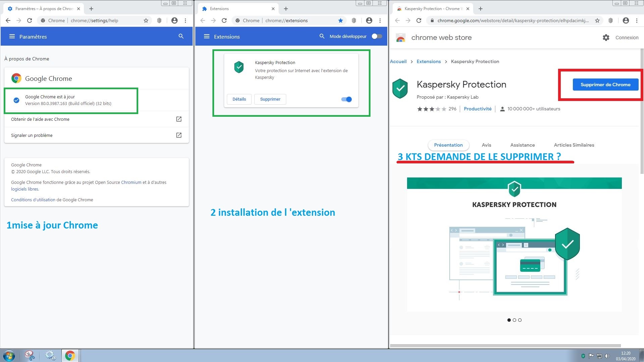Click the Supprimer de Chrome button

coord(605,85)
